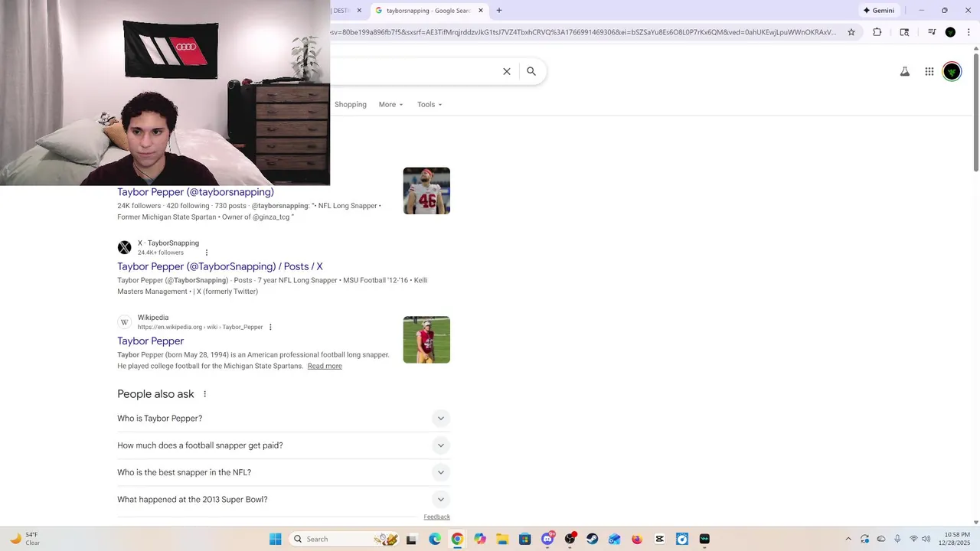Image resolution: width=980 pixels, height=551 pixels.
Task: Open the Google apps grid
Action: coord(929,71)
